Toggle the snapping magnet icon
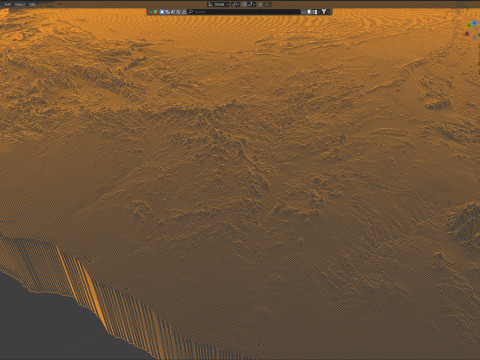The height and width of the screenshot is (360, 480). pos(244,4)
